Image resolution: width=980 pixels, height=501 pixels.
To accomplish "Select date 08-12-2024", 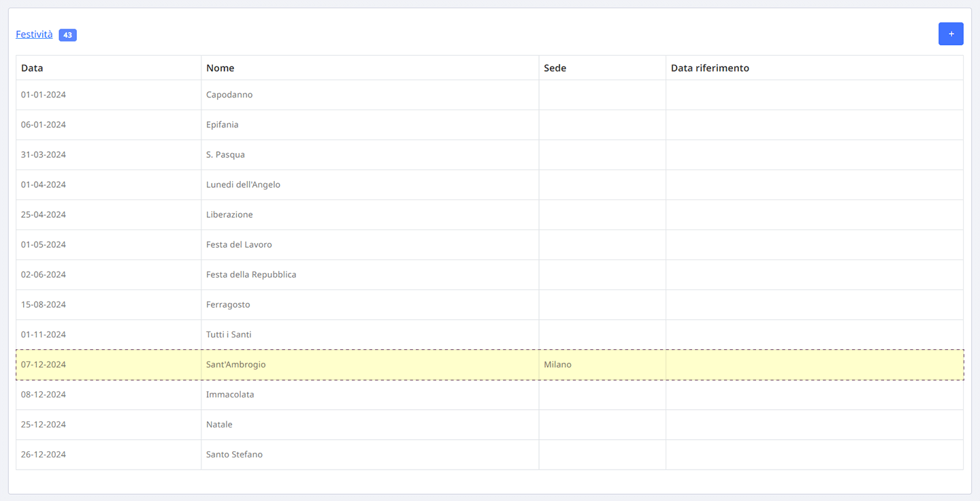I will pos(44,394).
